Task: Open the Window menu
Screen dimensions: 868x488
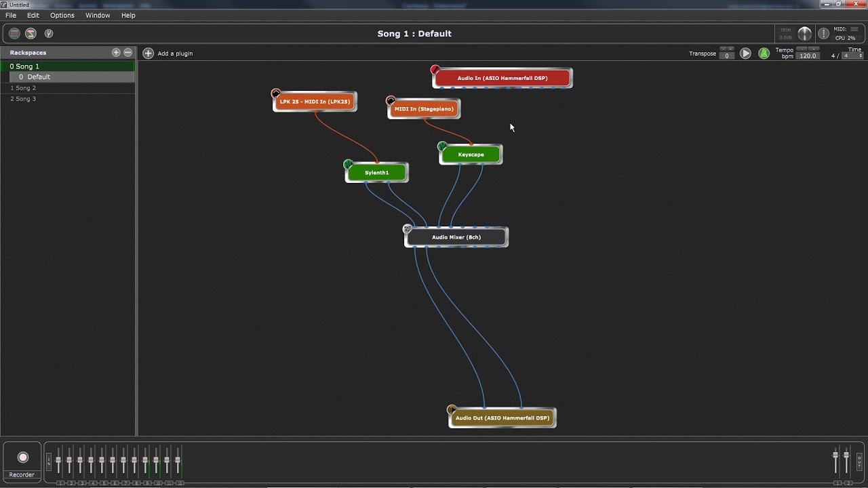Action: pyautogui.click(x=98, y=15)
